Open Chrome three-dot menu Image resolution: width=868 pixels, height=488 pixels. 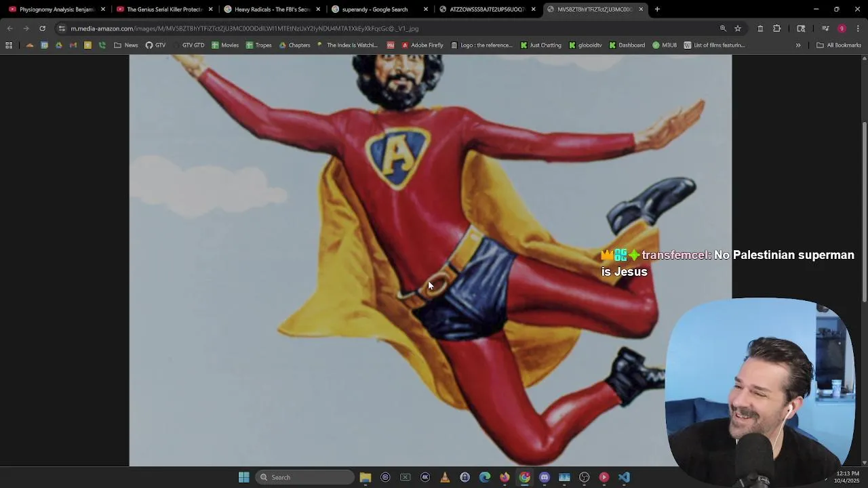click(858, 28)
